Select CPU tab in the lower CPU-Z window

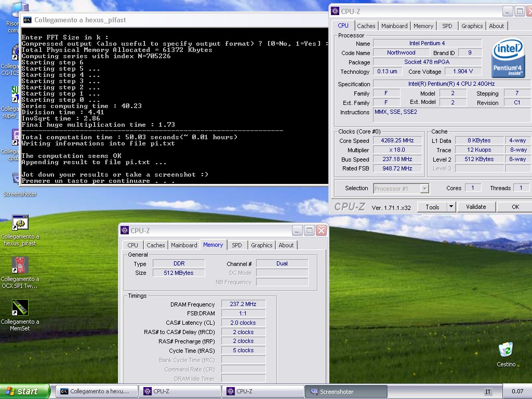coord(132,245)
